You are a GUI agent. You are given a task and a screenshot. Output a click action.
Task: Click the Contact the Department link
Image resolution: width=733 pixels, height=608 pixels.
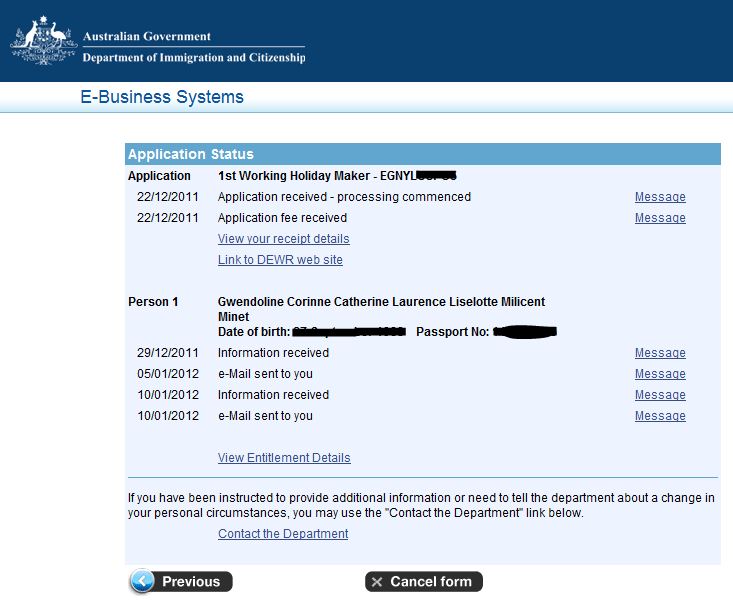click(283, 534)
